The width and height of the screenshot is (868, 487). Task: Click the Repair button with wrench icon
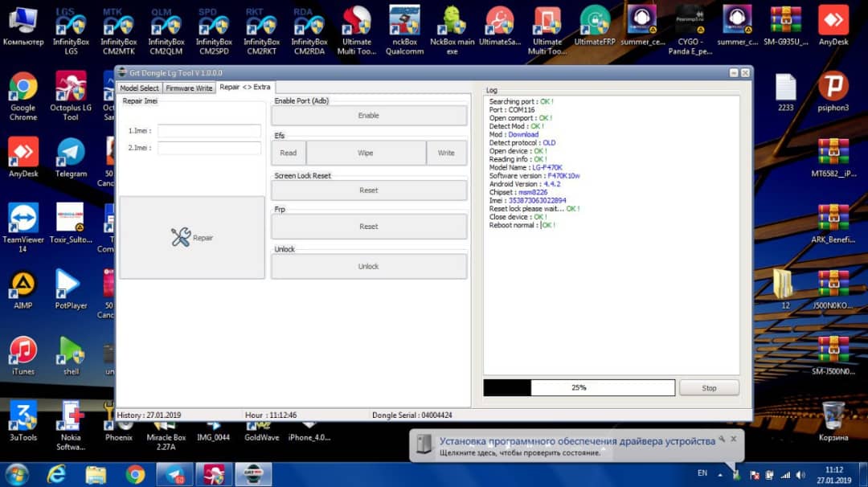tap(191, 238)
